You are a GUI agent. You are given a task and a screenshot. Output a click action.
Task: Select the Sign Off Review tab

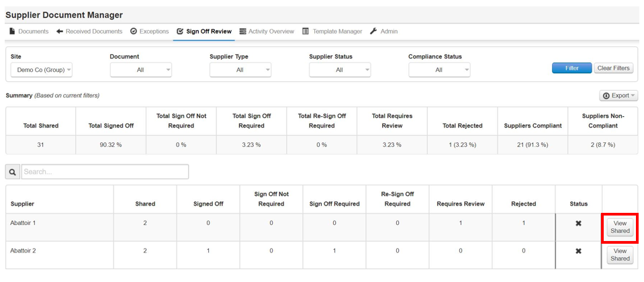(203, 31)
